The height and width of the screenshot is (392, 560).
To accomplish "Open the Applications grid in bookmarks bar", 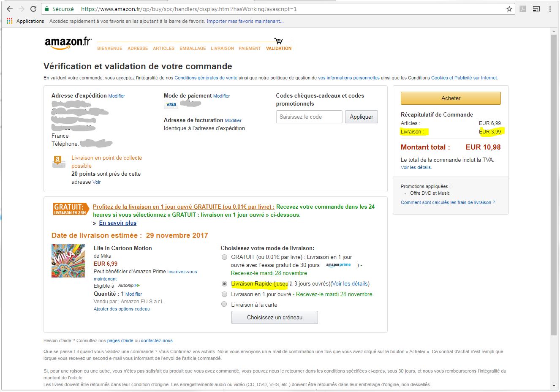I will pyautogui.click(x=10, y=21).
